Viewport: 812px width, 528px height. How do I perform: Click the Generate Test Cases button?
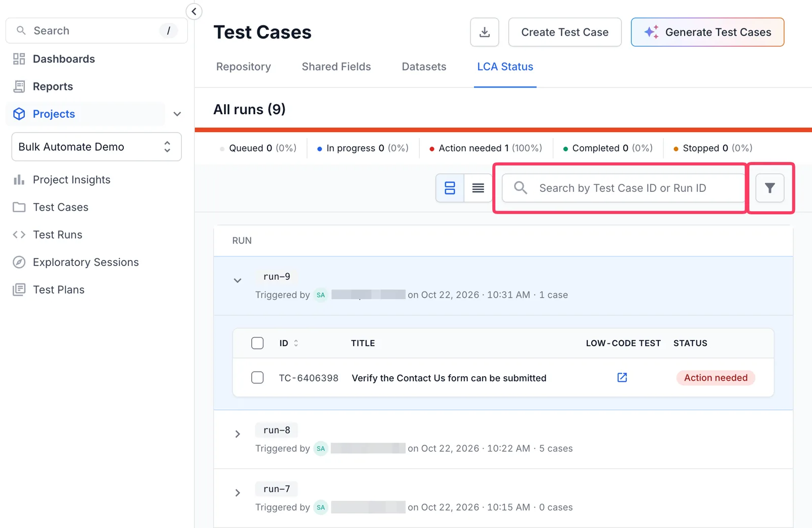(707, 32)
